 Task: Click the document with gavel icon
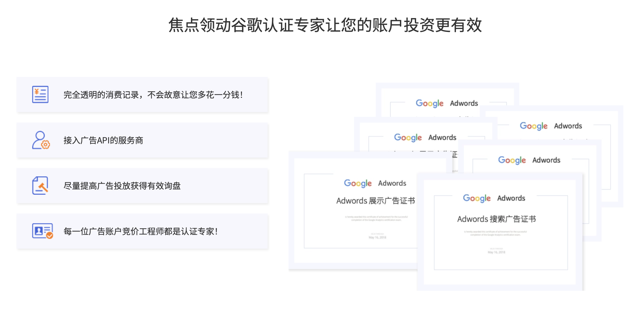(x=40, y=186)
